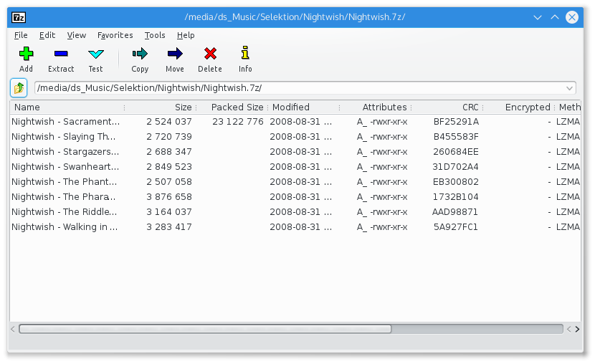Screen dimensions: 595x364
Task: Click CRC value 5A927FC1
Action: pos(455,226)
